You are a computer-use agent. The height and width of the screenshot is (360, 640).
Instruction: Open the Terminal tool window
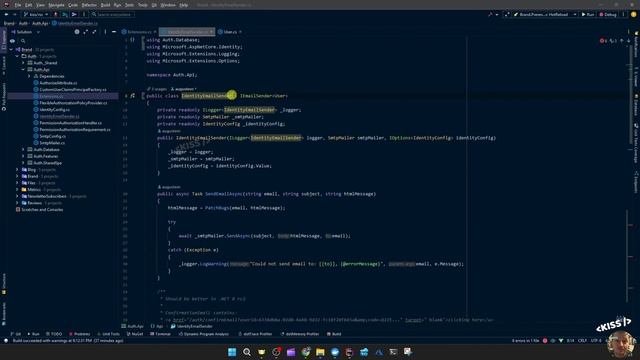pos(160,334)
